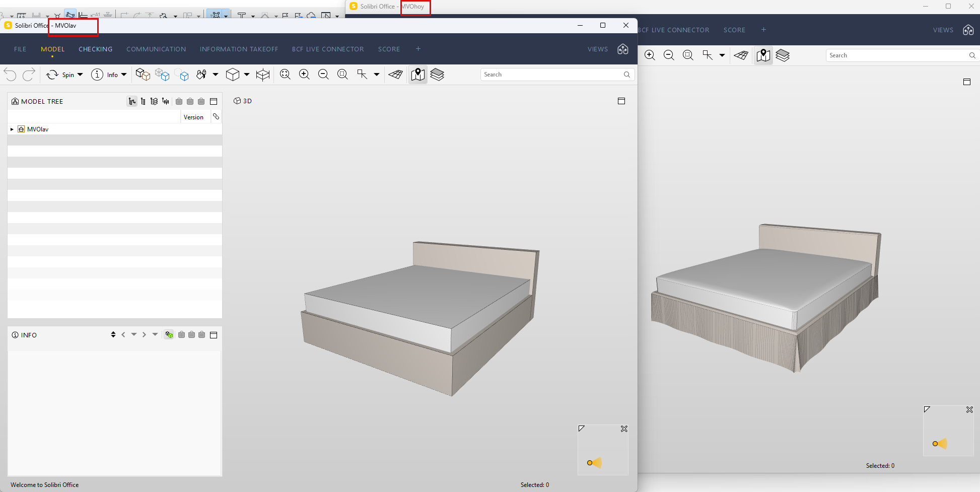Screen dimensions: 980x492
Task: Click the Zoom In magnifier in the left window
Action: pyautogui.click(x=304, y=75)
